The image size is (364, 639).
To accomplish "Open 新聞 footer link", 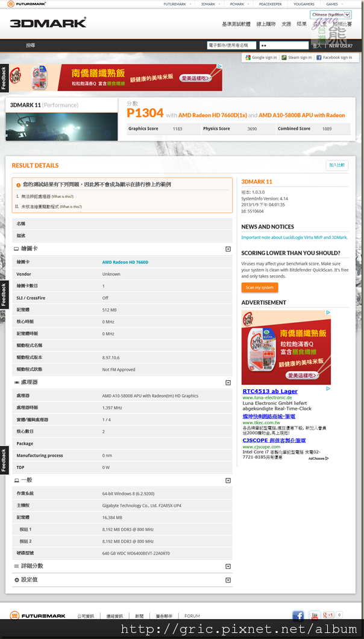I will pyautogui.click(x=139, y=616).
